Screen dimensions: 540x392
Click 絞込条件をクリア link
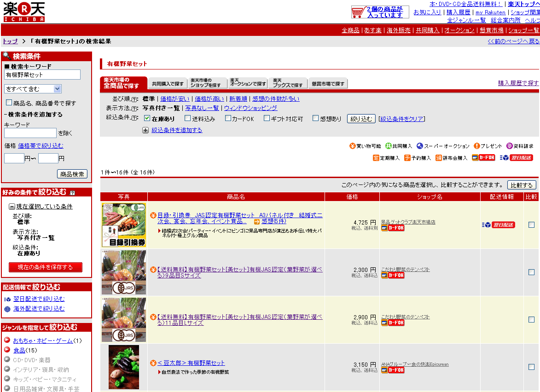402,119
